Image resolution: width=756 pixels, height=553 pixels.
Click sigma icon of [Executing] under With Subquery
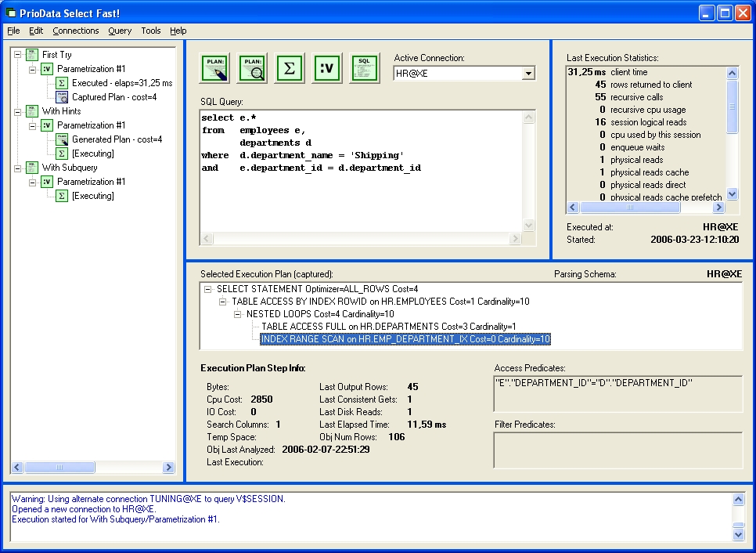[x=62, y=196]
